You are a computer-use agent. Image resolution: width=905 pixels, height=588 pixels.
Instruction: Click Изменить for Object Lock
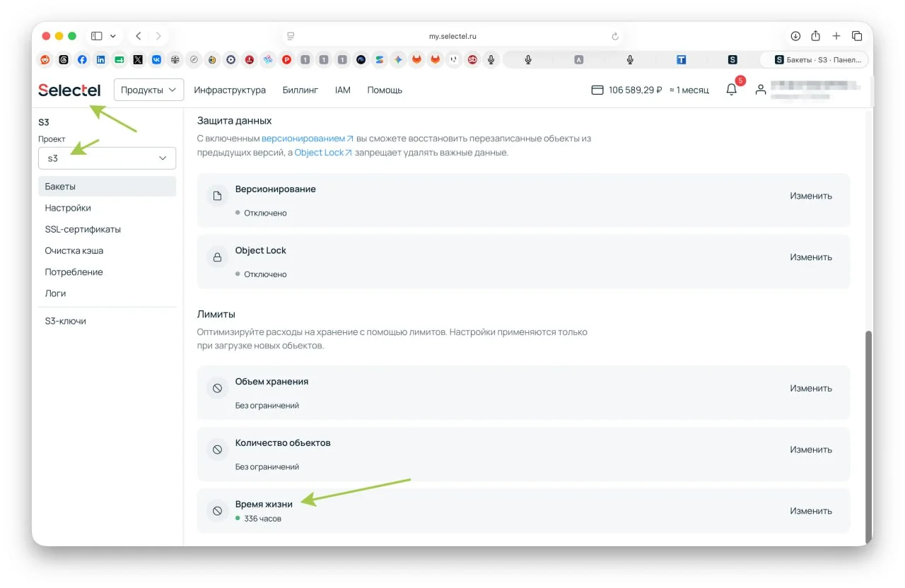point(811,257)
